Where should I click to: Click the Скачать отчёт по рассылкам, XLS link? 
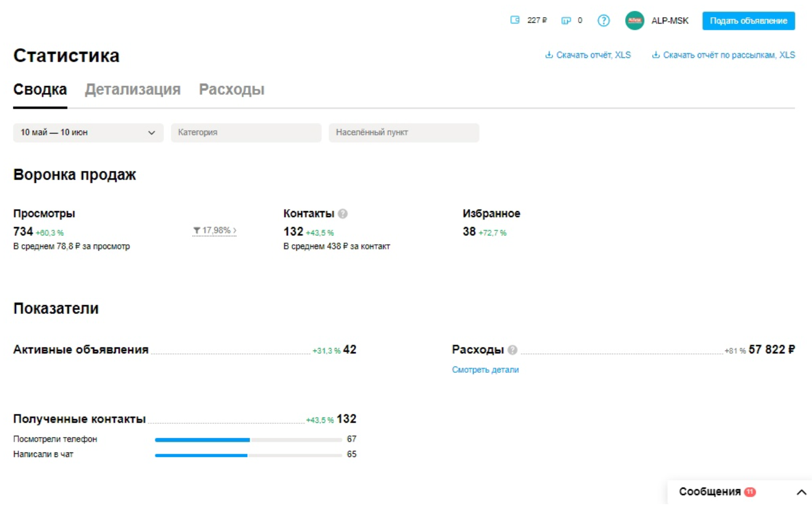(x=729, y=55)
